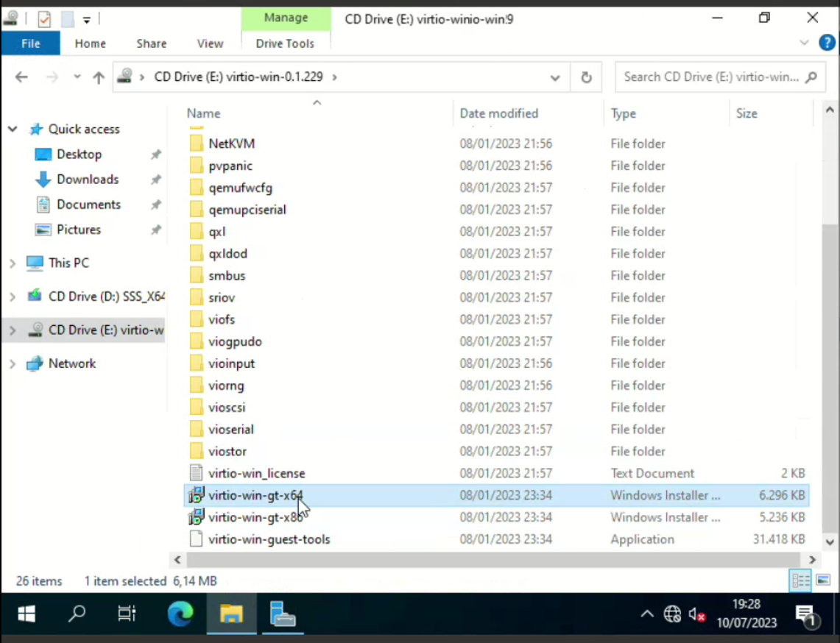Select the virtio-win-guest-tools application file
This screenshot has width=840, height=643.
(x=269, y=539)
